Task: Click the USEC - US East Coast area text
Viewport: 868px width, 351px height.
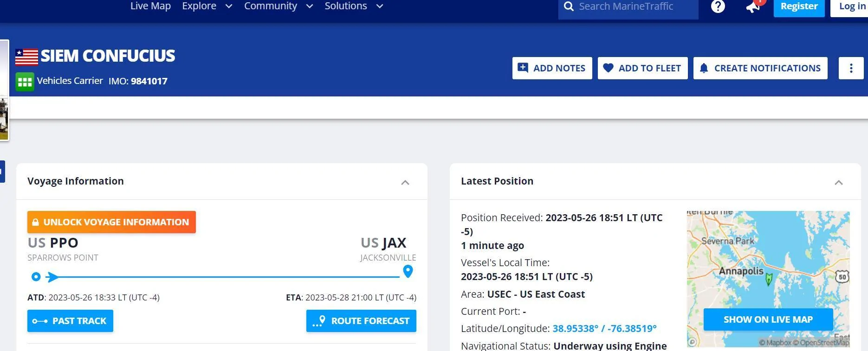Action: [x=536, y=294]
